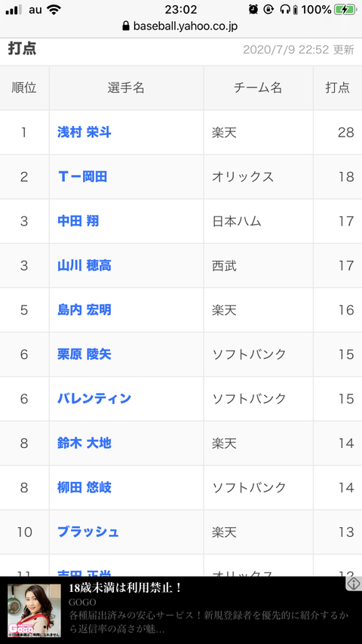Open the GOGO ad thumbnail image
This screenshot has height=644, width=362.
click(x=34, y=610)
